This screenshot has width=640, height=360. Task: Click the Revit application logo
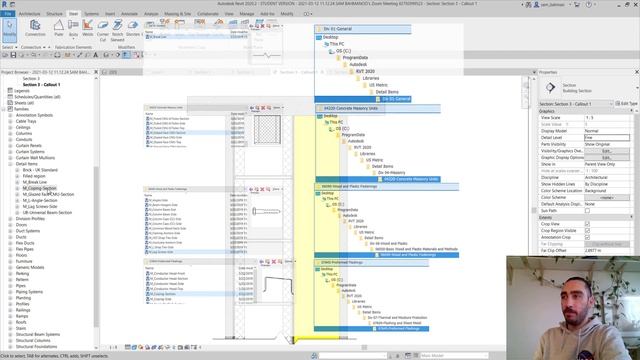point(4,4)
